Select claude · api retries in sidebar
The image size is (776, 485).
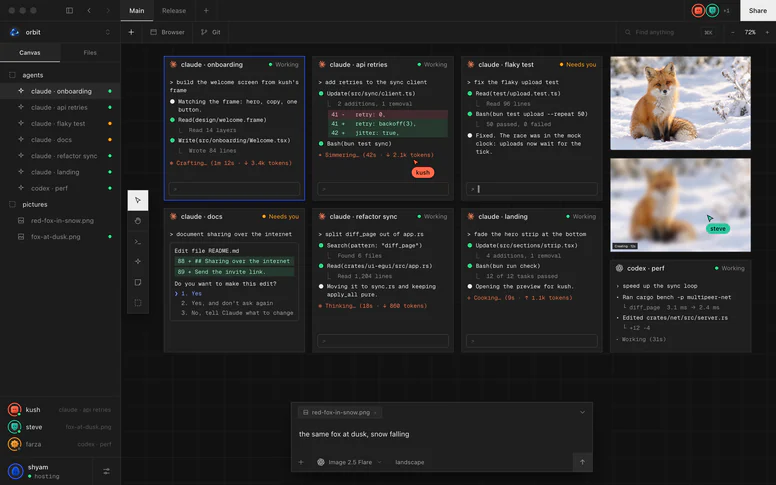60,107
